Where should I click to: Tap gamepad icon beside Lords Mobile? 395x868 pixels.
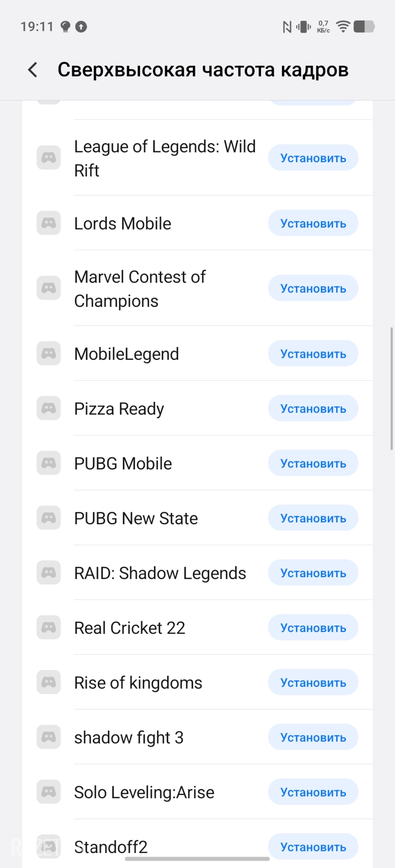click(x=49, y=223)
